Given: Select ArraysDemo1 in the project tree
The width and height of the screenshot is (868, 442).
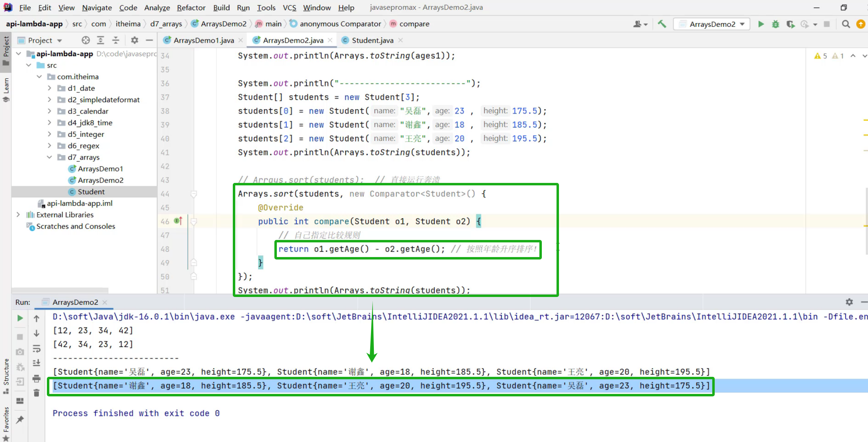Looking at the screenshot, I should coord(100,168).
